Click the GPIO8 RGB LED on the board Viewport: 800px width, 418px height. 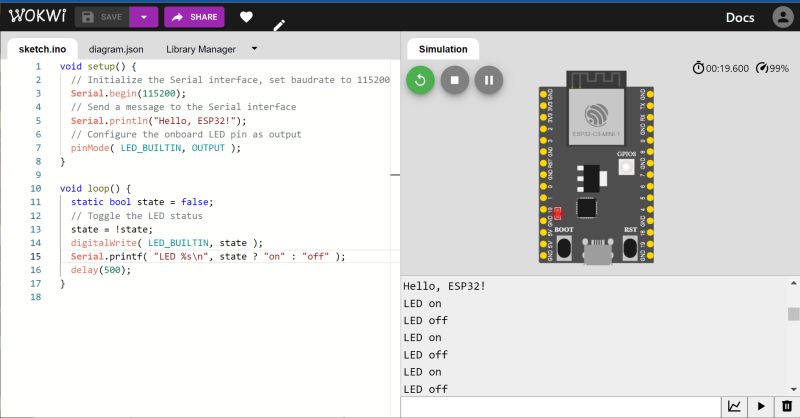[x=626, y=166]
